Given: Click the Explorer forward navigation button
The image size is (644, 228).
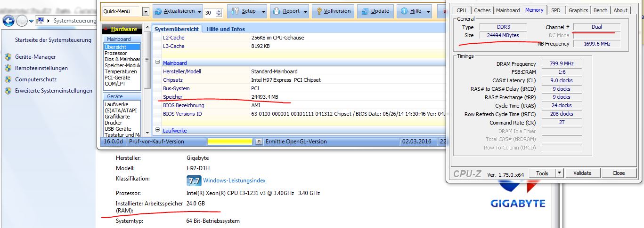Looking at the screenshot, I should coord(21,21).
